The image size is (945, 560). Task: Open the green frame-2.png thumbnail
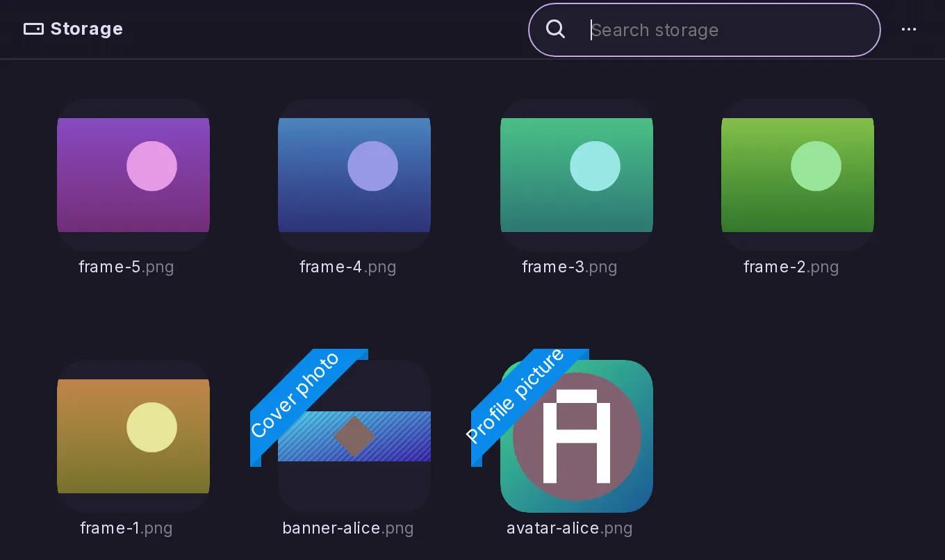(798, 174)
